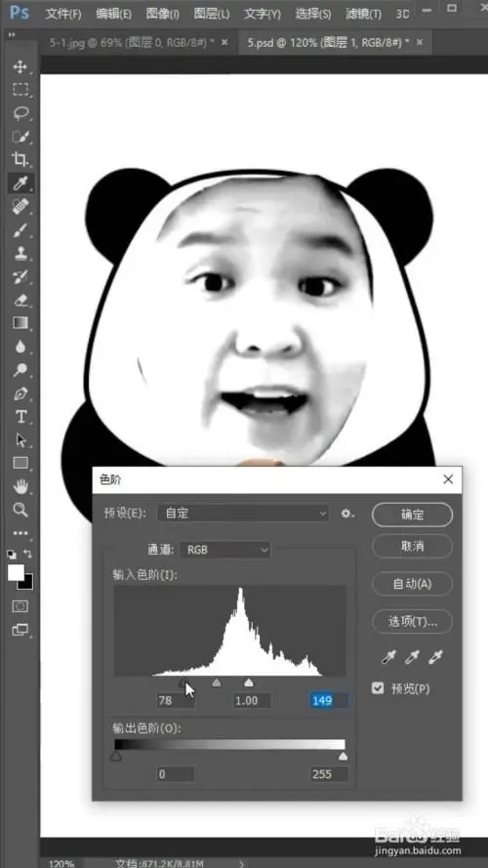
Task: Toggle the 预览(P) preview checkbox
Action: click(x=378, y=688)
